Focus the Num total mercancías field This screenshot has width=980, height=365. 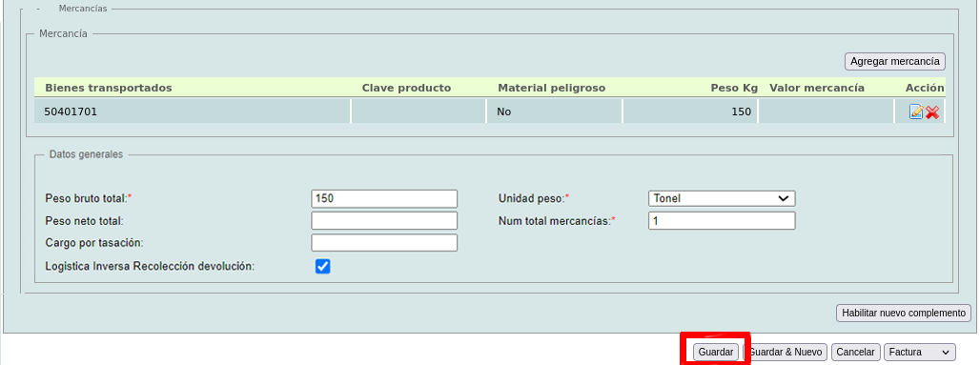pyautogui.click(x=722, y=221)
